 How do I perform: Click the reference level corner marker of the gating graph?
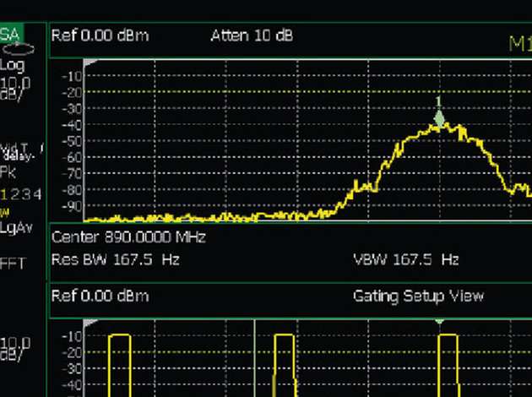tap(90, 323)
